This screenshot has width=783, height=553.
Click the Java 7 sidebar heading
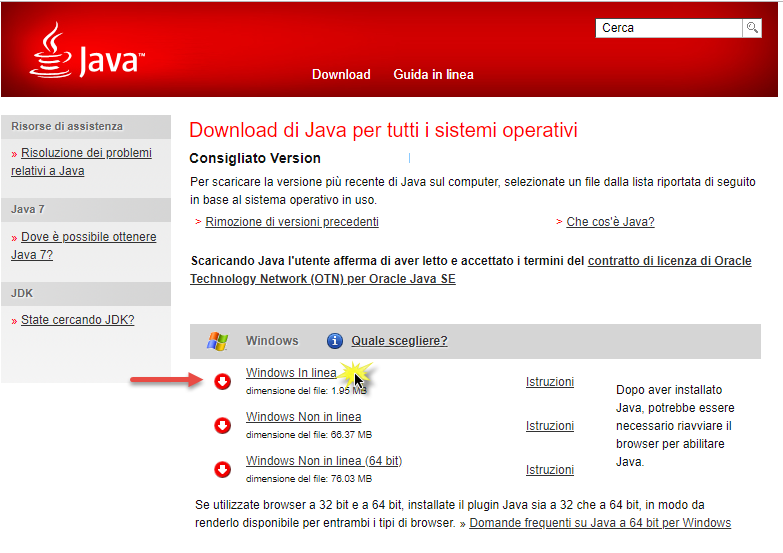[x=86, y=209]
